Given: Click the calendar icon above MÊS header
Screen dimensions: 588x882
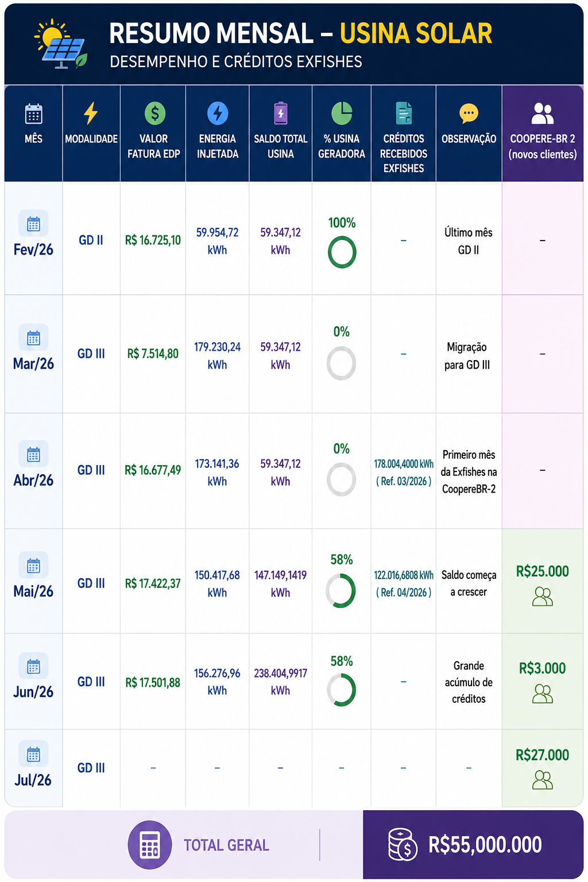Looking at the screenshot, I should pyautogui.click(x=33, y=114).
